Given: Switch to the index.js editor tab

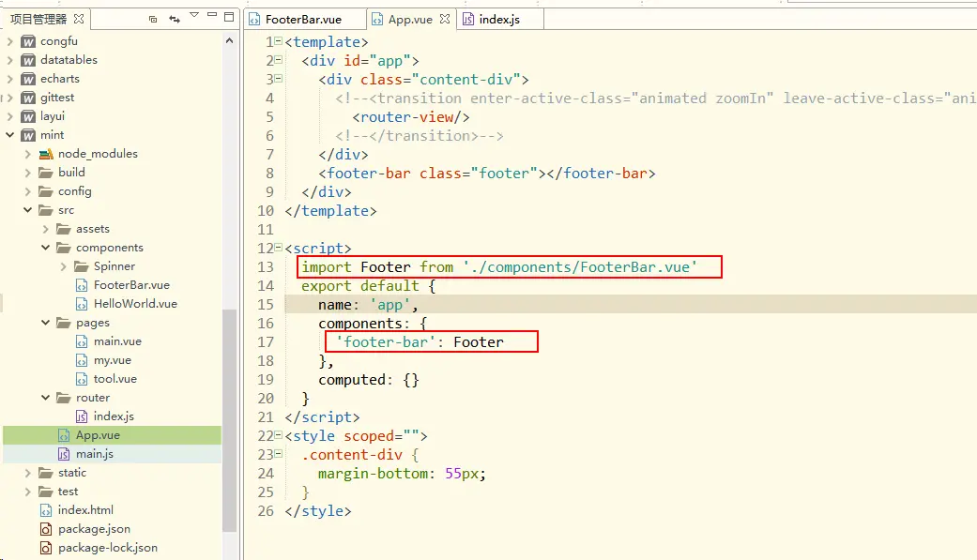Looking at the screenshot, I should (x=499, y=20).
